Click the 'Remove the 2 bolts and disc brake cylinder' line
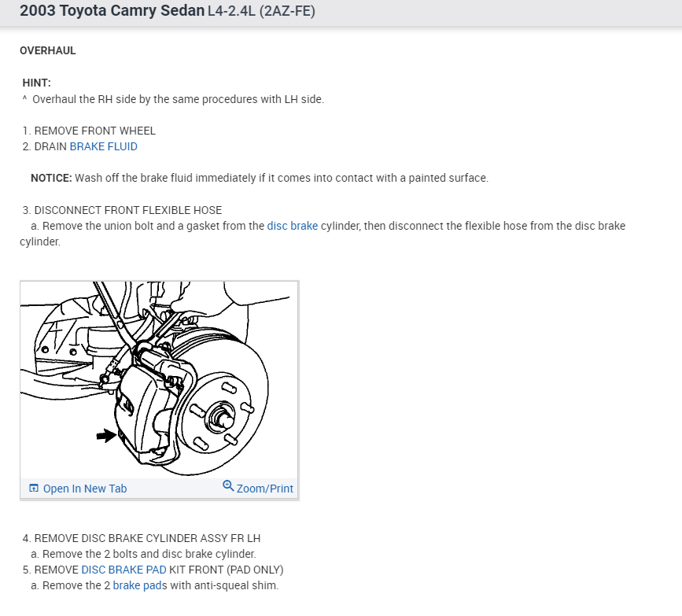 click(x=143, y=554)
